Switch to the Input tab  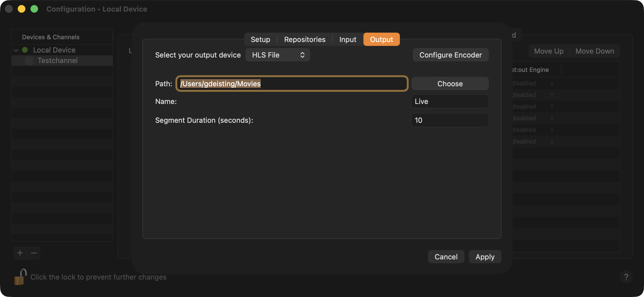point(348,40)
